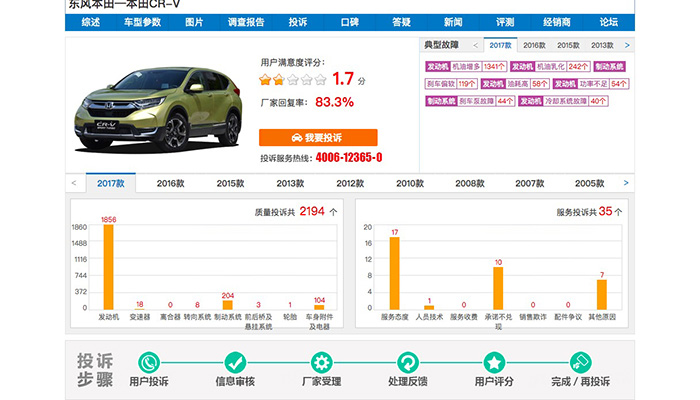700x400 pixels.
Task: Click left arrow in 典型故障 panel
Action: [475, 45]
